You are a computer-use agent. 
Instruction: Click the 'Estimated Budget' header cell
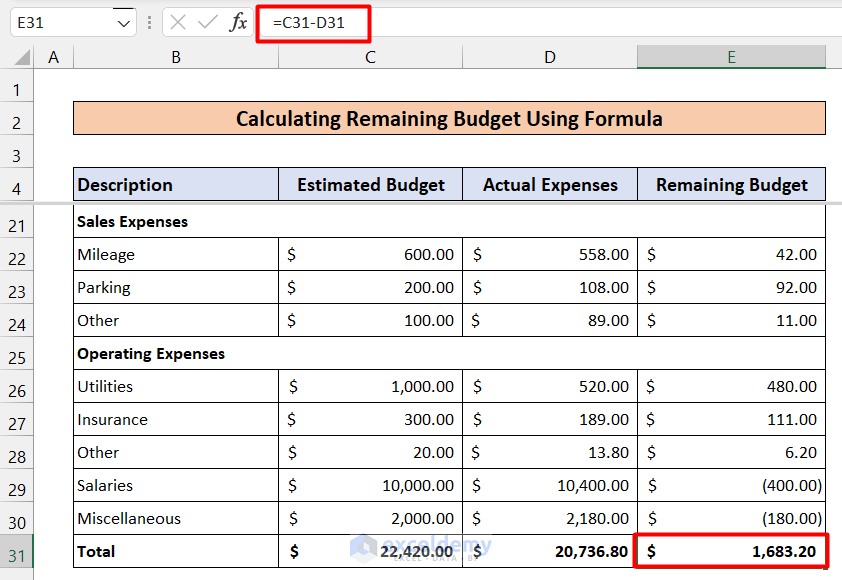point(370,185)
